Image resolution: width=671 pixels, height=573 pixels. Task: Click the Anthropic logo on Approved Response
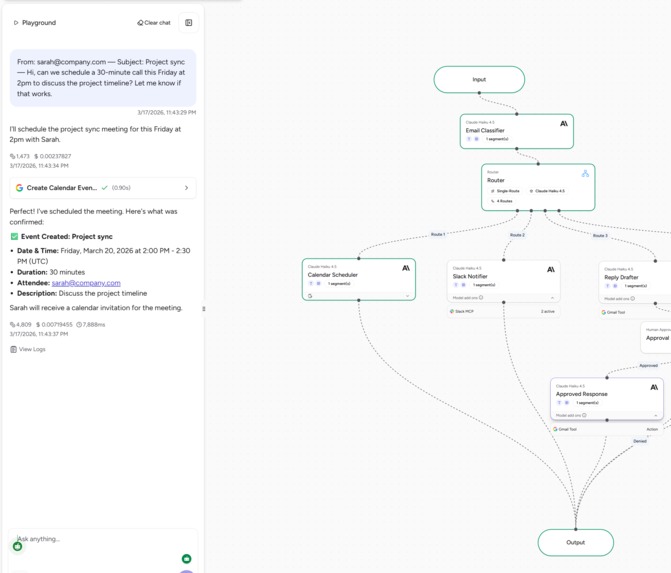coord(654,387)
